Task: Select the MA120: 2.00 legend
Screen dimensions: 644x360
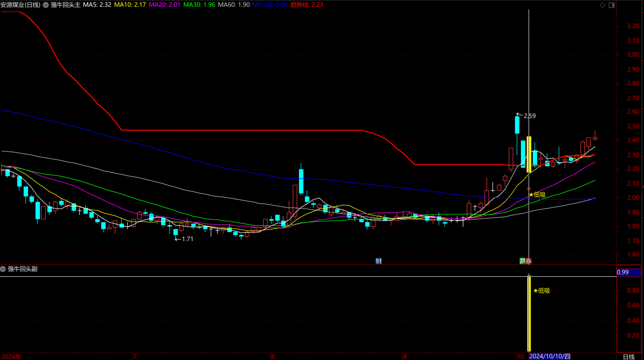Action: [x=270, y=5]
